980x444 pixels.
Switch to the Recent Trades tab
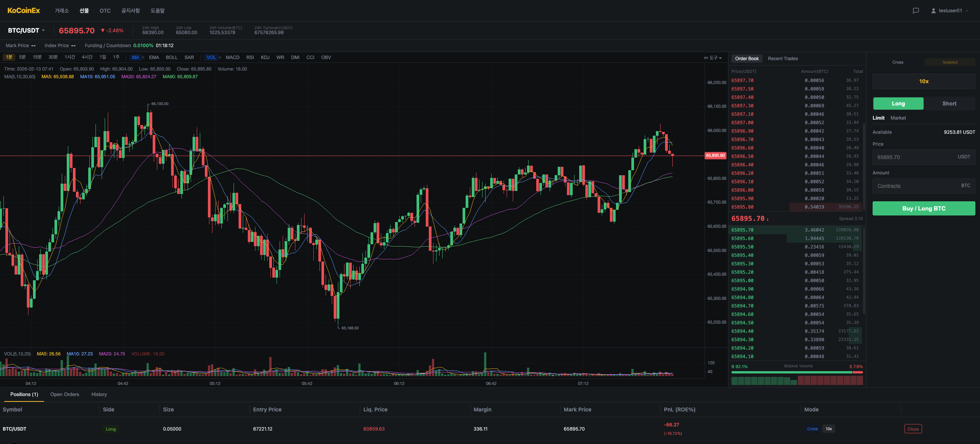point(782,59)
